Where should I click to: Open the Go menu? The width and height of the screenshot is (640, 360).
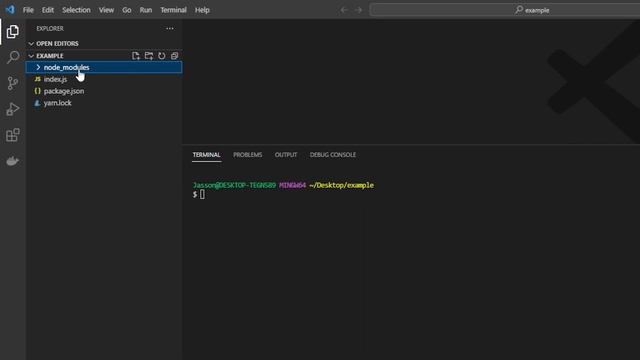tap(127, 10)
